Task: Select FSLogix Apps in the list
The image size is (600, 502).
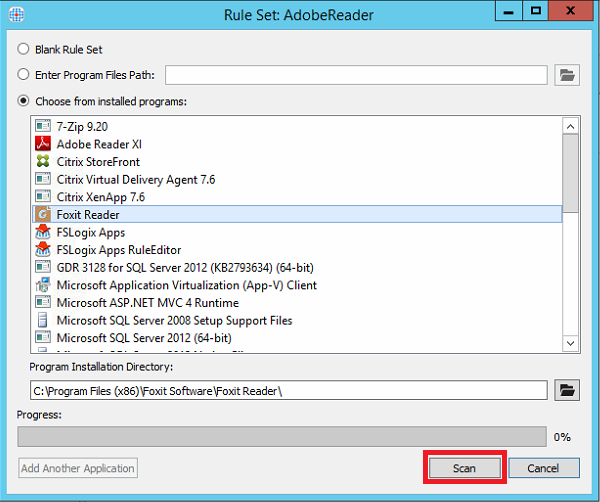Action: point(297,232)
